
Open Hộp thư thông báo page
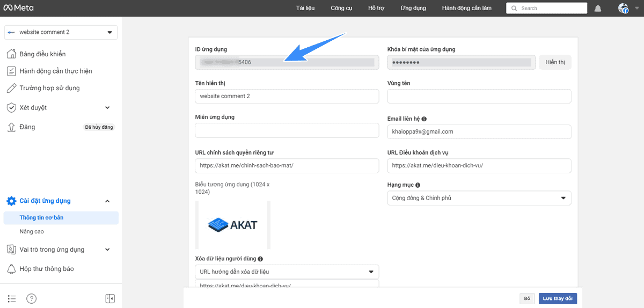click(47, 269)
